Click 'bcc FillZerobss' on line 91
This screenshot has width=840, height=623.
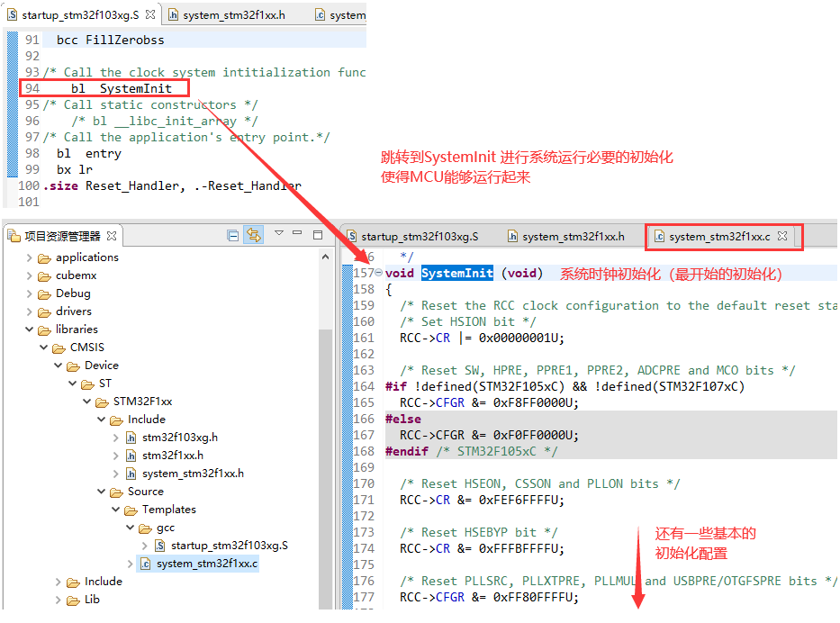tap(111, 41)
